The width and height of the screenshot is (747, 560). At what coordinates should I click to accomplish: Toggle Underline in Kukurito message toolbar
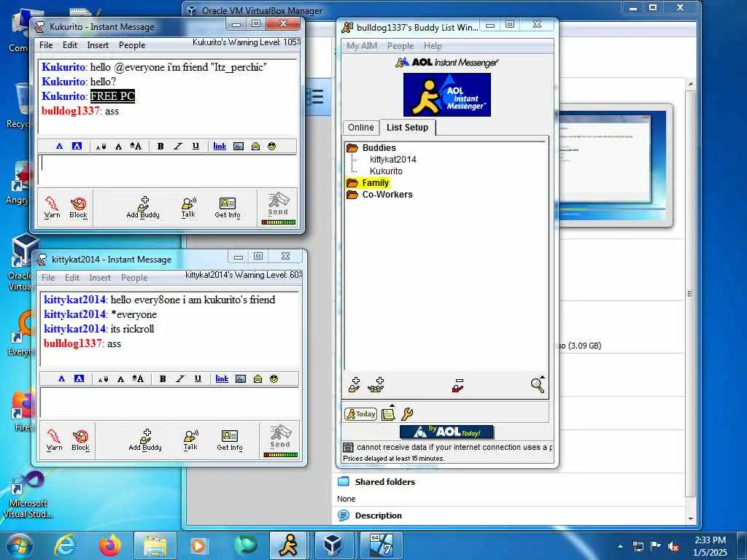196,146
